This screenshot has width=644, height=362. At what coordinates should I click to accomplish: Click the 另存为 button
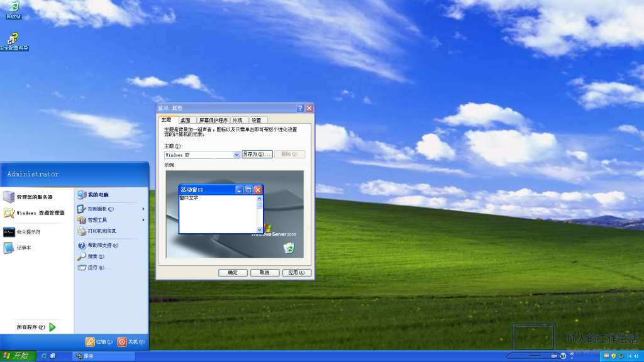(257, 155)
